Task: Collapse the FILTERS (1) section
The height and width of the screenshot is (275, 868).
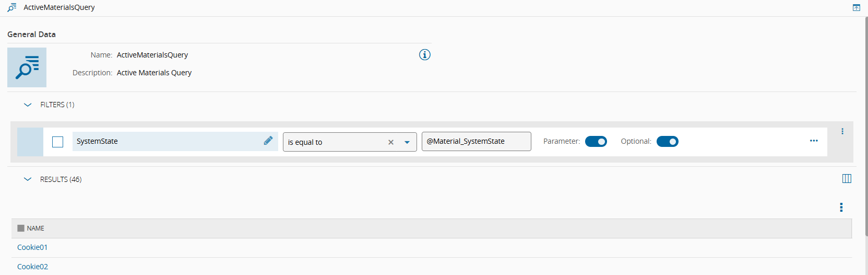Action: [x=28, y=105]
